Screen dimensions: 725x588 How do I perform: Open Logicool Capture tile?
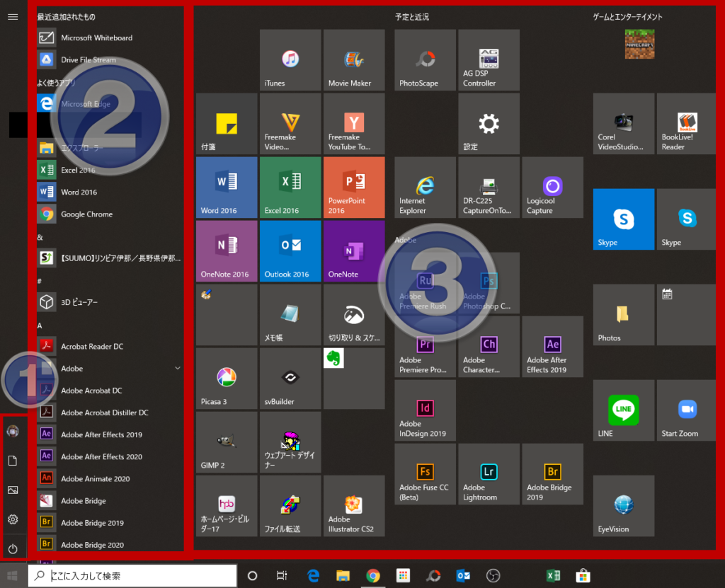[552, 188]
